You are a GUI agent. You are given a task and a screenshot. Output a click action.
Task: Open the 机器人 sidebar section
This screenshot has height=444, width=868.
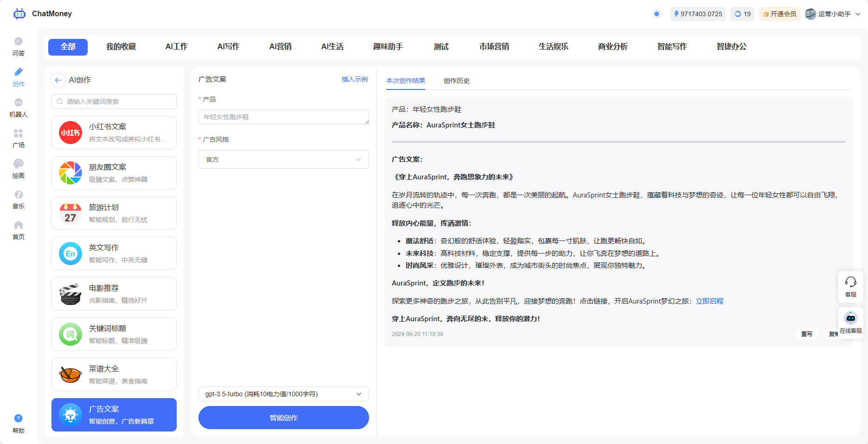tap(19, 108)
